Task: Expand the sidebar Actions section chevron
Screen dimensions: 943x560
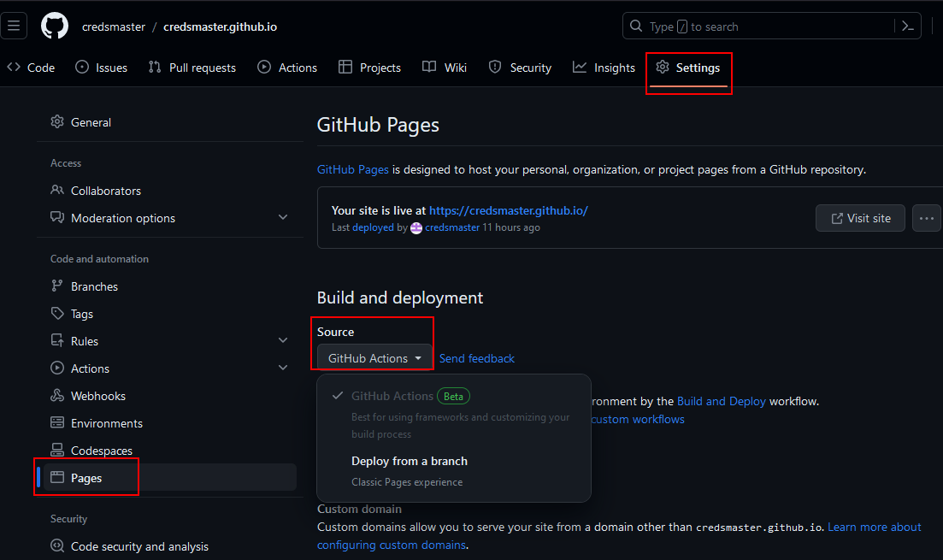Action: (283, 368)
